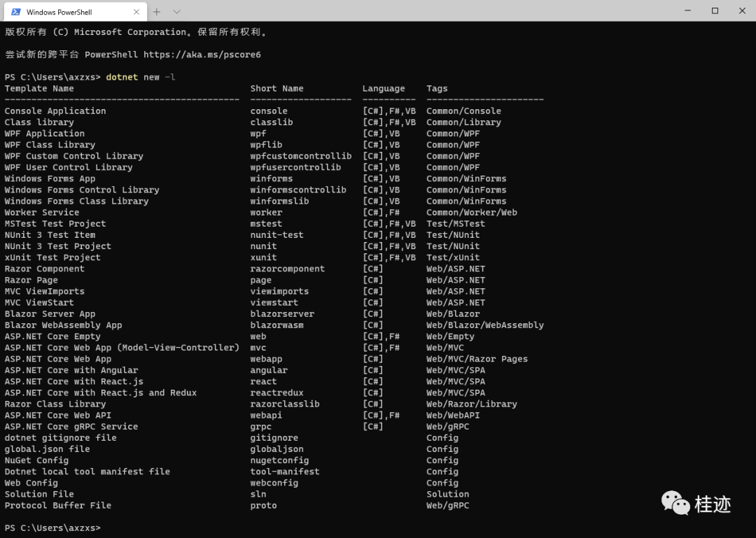
Task: Click the 'Tags' column header
Action: click(x=437, y=88)
